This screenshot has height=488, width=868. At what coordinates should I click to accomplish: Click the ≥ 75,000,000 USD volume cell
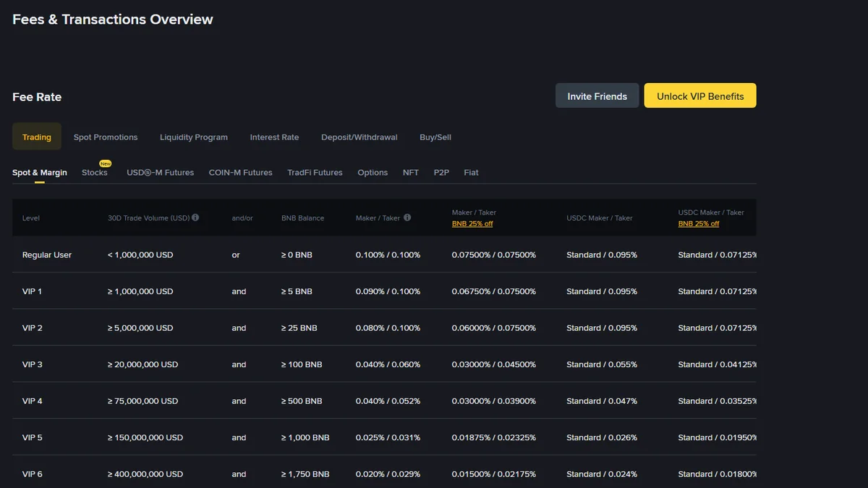pos(143,401)
